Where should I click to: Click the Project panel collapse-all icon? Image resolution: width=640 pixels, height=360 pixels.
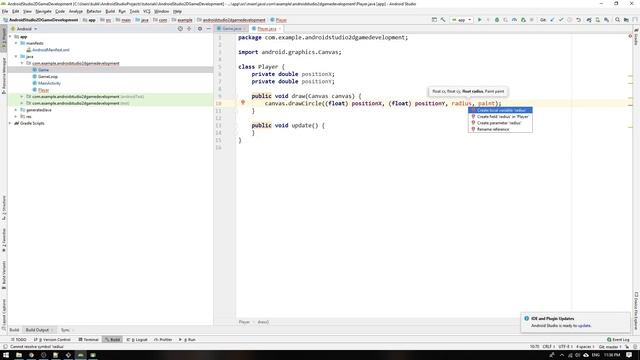click(189, 29)
